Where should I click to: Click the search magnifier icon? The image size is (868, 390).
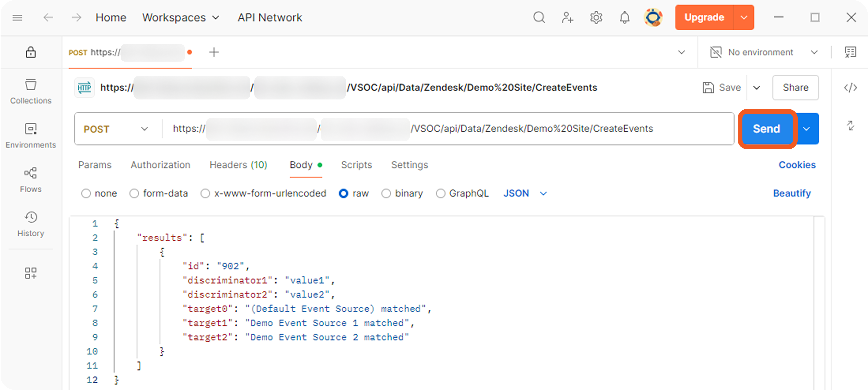click(x=539, y=17)
